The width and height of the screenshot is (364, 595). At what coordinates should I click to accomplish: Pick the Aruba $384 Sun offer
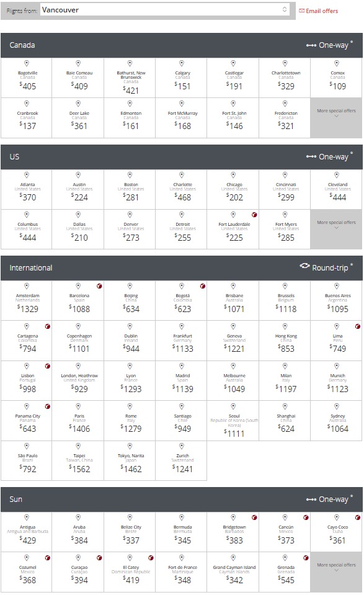[x=78, y=532]
